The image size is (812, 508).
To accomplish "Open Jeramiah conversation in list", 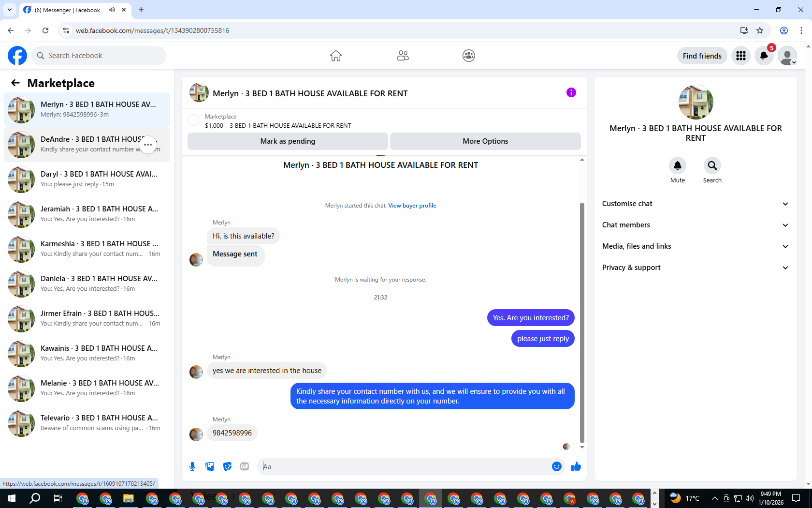I will (87, 214).
